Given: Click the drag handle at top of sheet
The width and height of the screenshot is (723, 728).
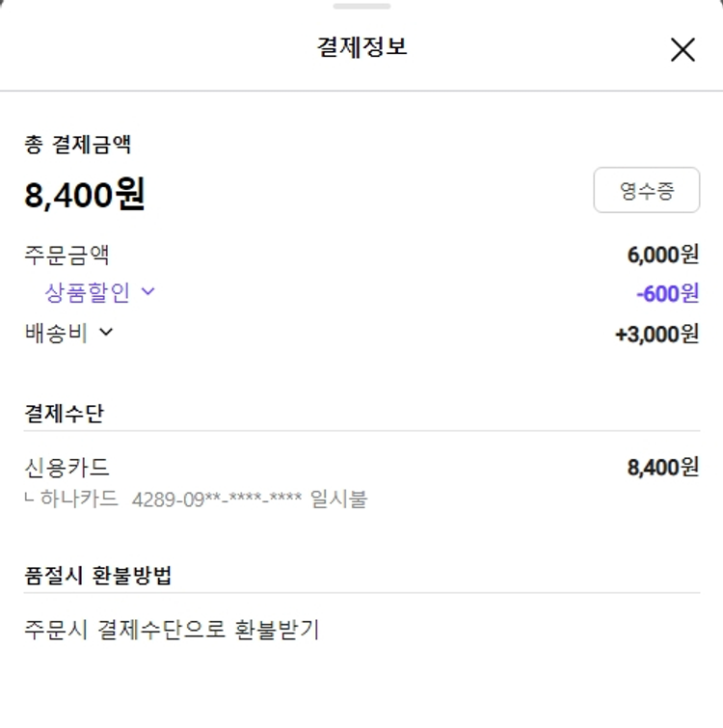Looking at the screenshot, I should pos(361,7).
